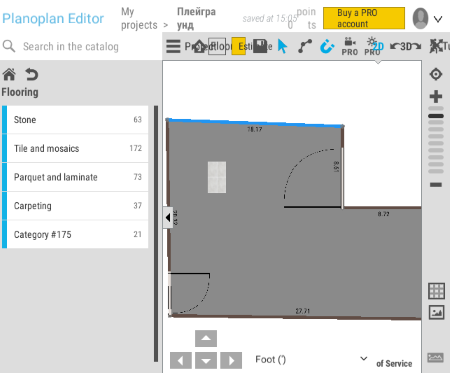
Task: Select the light rectangular object in room
Action: (217, 177)
